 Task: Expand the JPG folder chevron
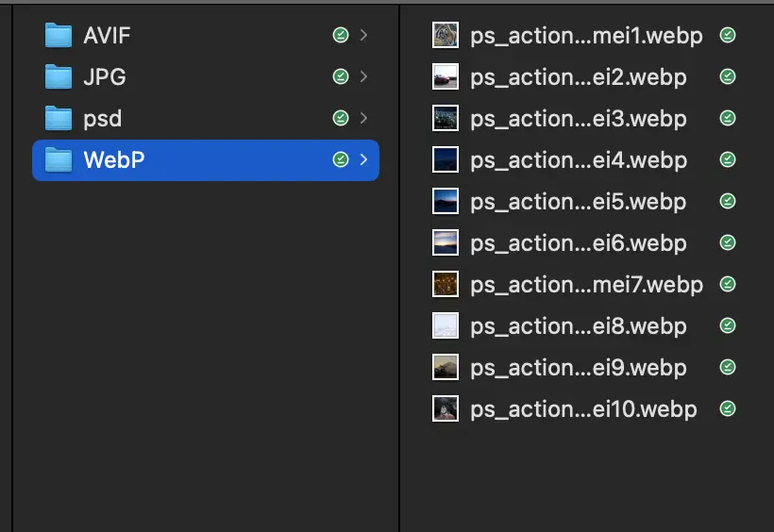(364, 77)
